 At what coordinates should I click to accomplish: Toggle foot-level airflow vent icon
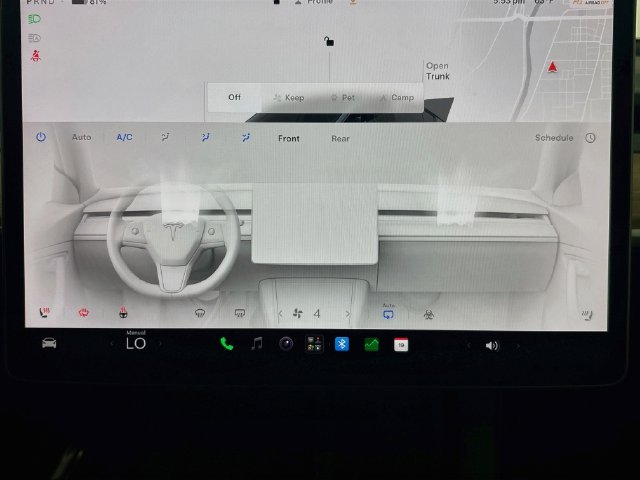click(246, 138)
